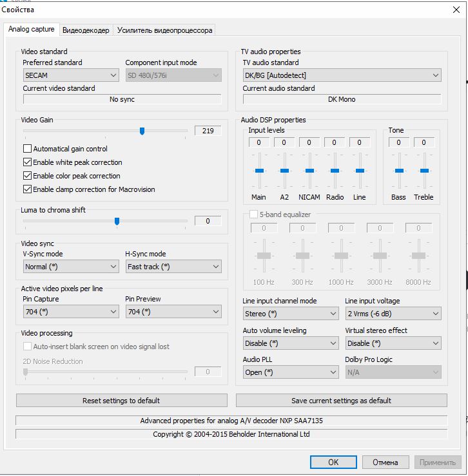The width and height of the screenshot is (468, 476).
Task: Expand the Preferred standard SECAM dropdown
Action: click(x=70, y=75)
